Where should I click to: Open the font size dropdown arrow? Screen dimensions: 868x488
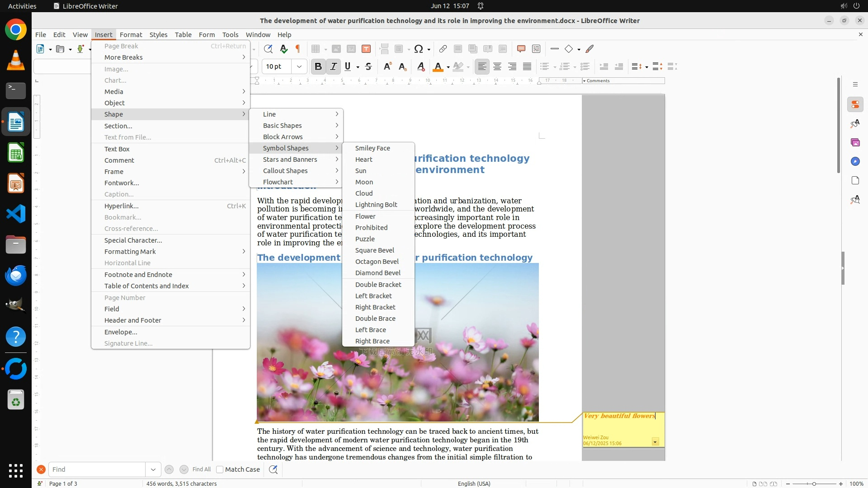click(x=299, y=67)
